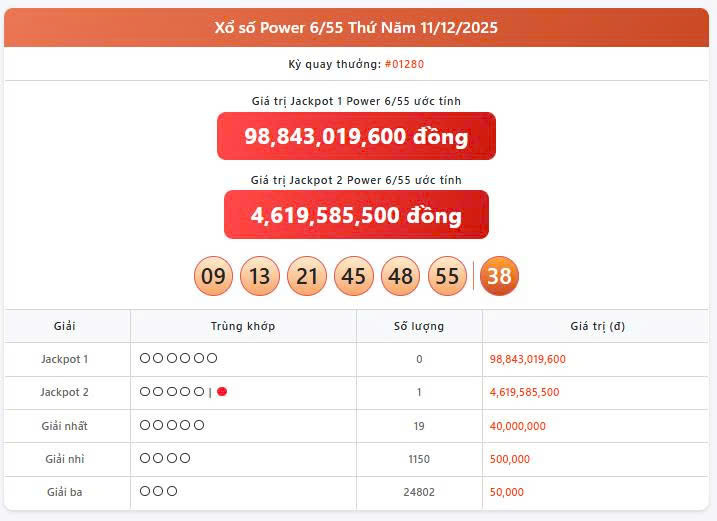
Task: Select lottery ball number 55
Action: click(x=447, y=276)
